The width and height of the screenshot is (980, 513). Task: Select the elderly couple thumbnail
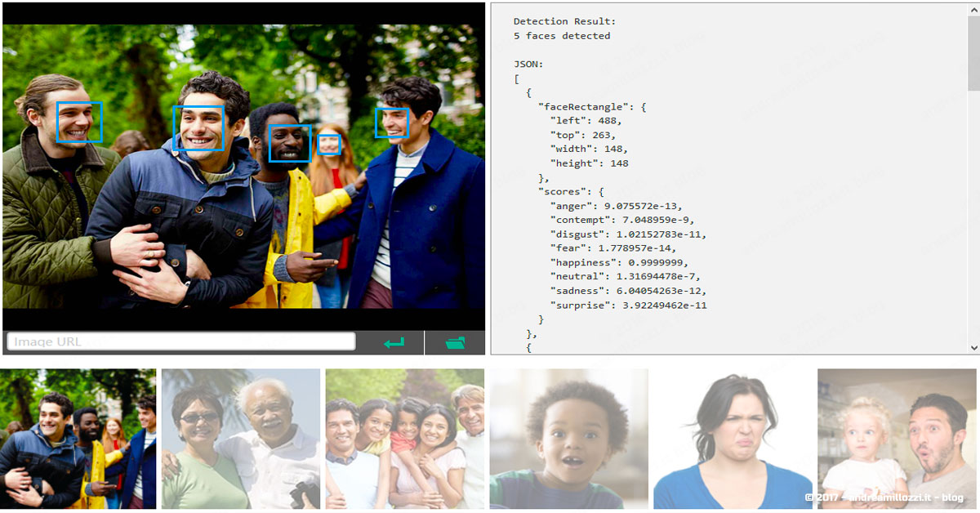[x=241, y=439]
